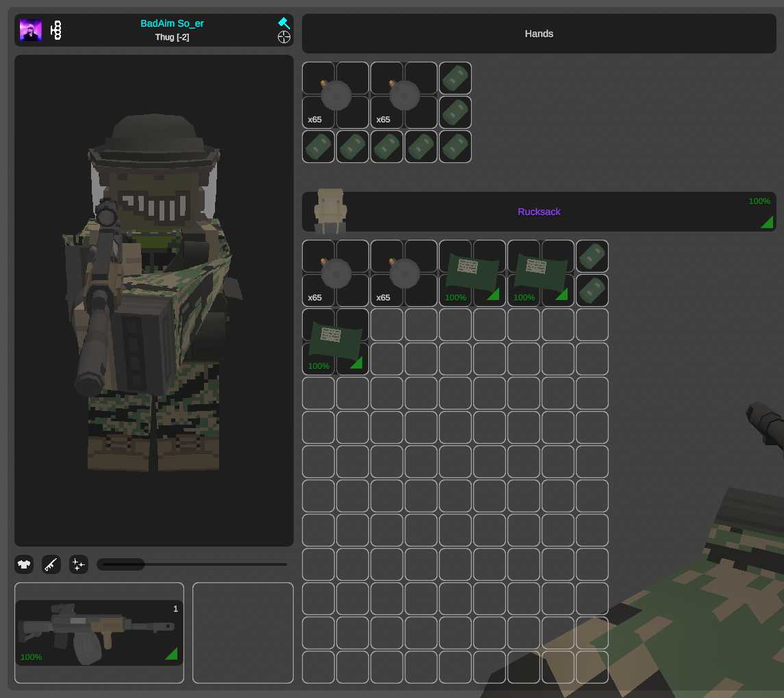Image resolution: width=784 pixels, height=698 pixels.
Task: Click the Thug [-2] rank label
Action: point(172,37)
